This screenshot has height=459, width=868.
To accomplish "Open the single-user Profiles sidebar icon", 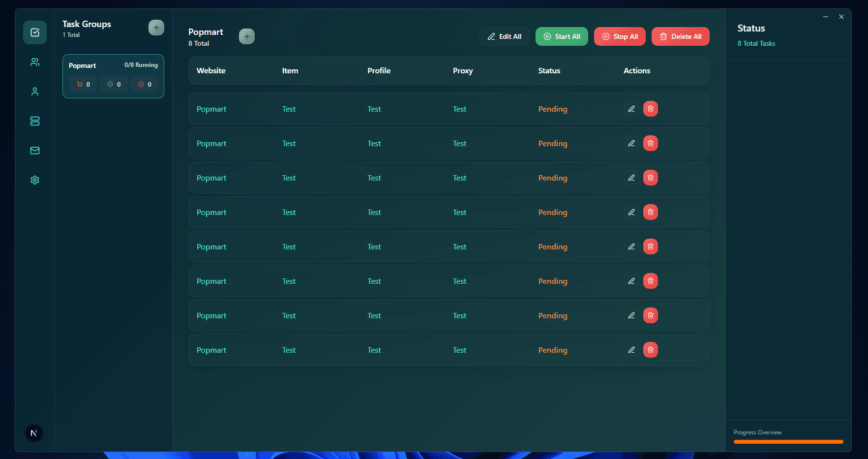I will point(35,92).
